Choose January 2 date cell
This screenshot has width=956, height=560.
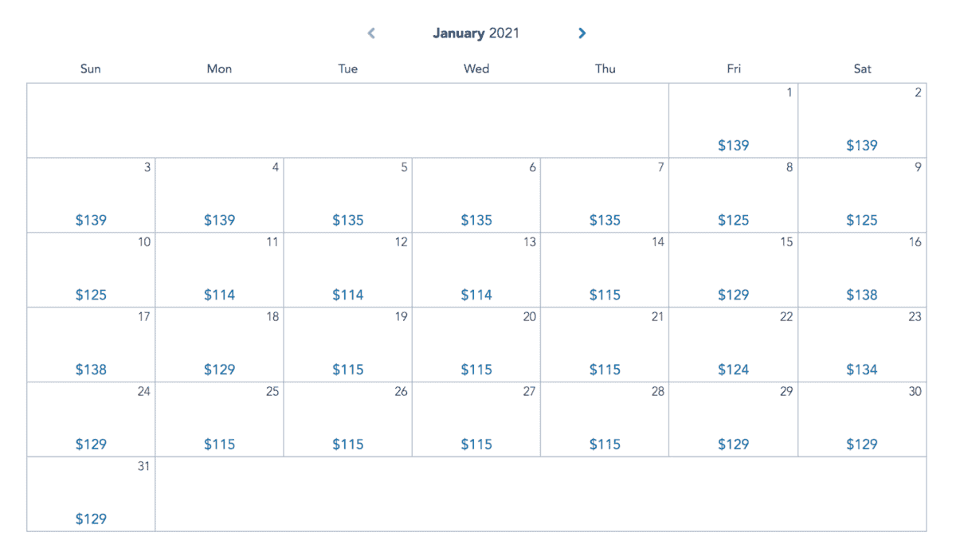point(862,121)
